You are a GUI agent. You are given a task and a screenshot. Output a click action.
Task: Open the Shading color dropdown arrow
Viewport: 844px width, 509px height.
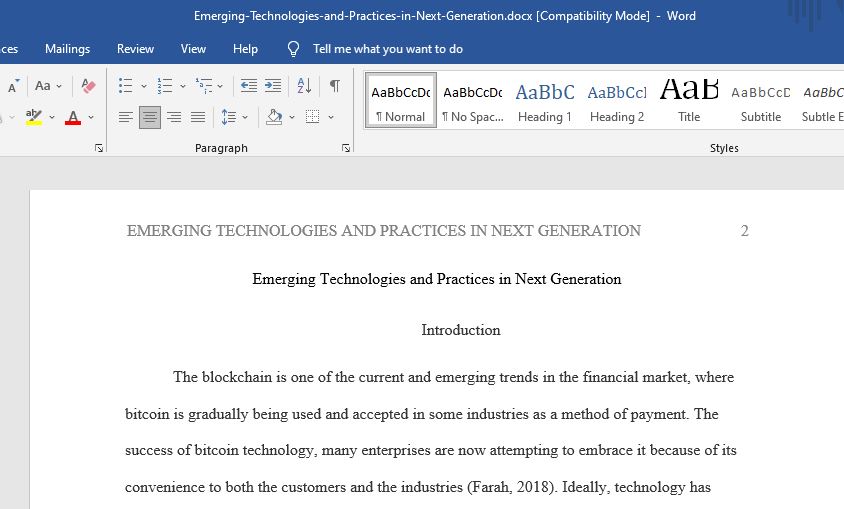click(x=292, y=117)
